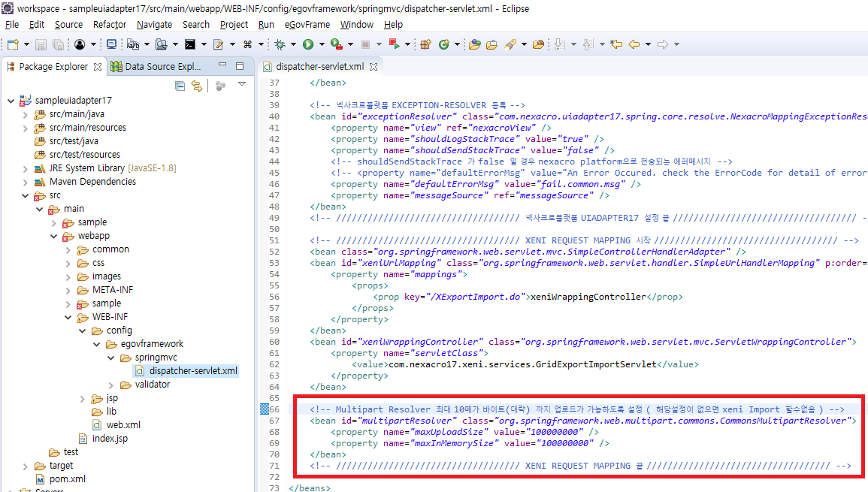Open the Terminal toolbar icon
Image resolution: width=868 pixels, height=492 pixels.
point(190,45)
